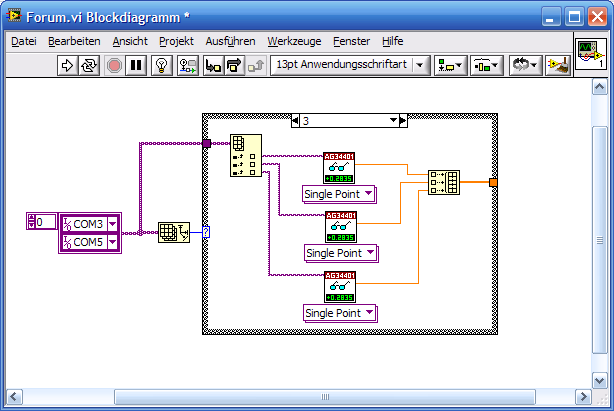The height and width of the screenshot is (411, 614).
Task: Click the Step Over button
Action: click(x=234, y=65)
